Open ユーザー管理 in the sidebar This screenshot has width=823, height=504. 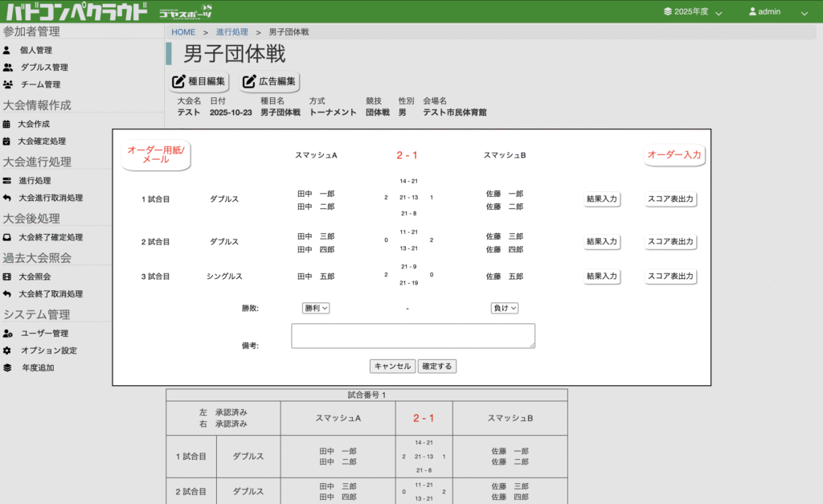tap(44, 334)
